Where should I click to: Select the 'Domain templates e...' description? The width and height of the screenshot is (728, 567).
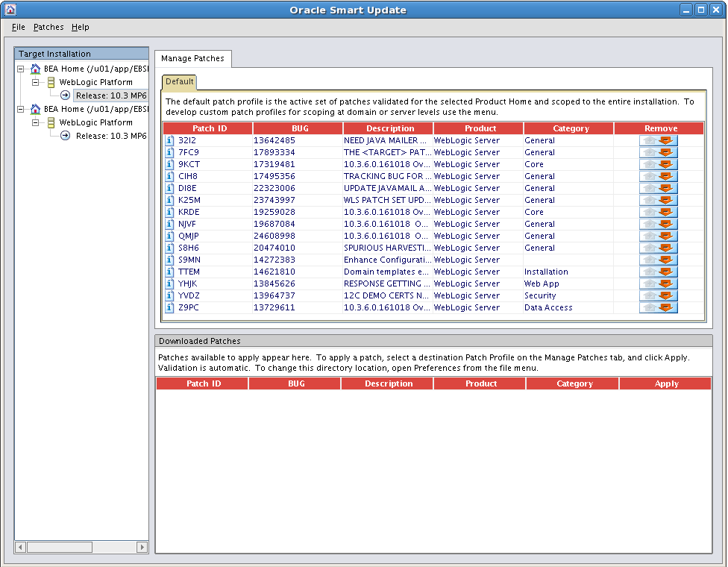pos(386,272)
